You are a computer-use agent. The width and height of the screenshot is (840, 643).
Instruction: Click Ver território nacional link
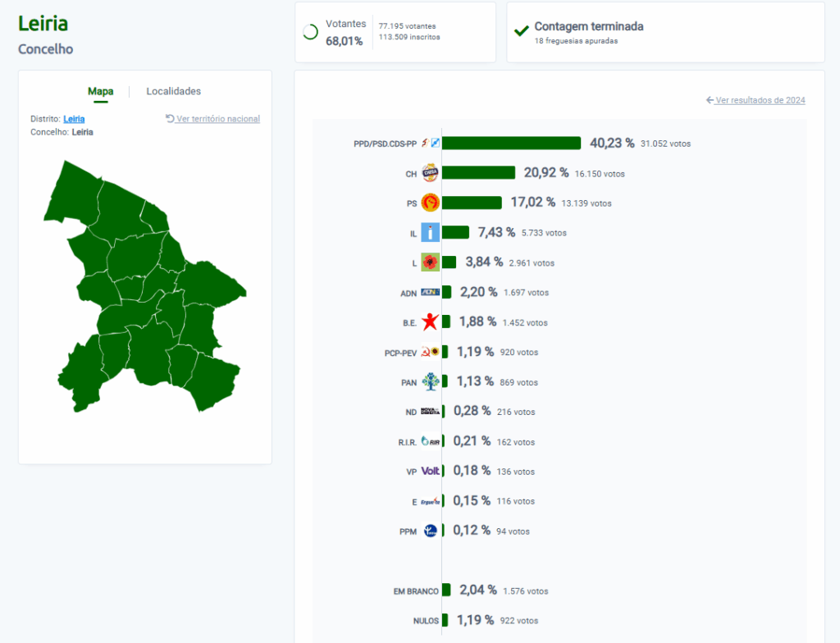click(217, 119)
